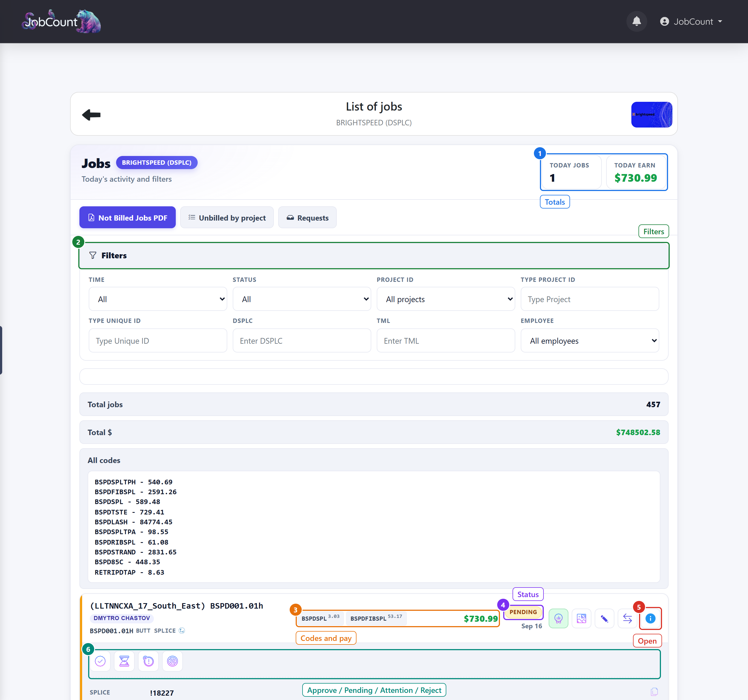Click the history icon beside BUTT SPLICE
The width and height of the screenshot is (748, 700).
click(x=182, y=630)
